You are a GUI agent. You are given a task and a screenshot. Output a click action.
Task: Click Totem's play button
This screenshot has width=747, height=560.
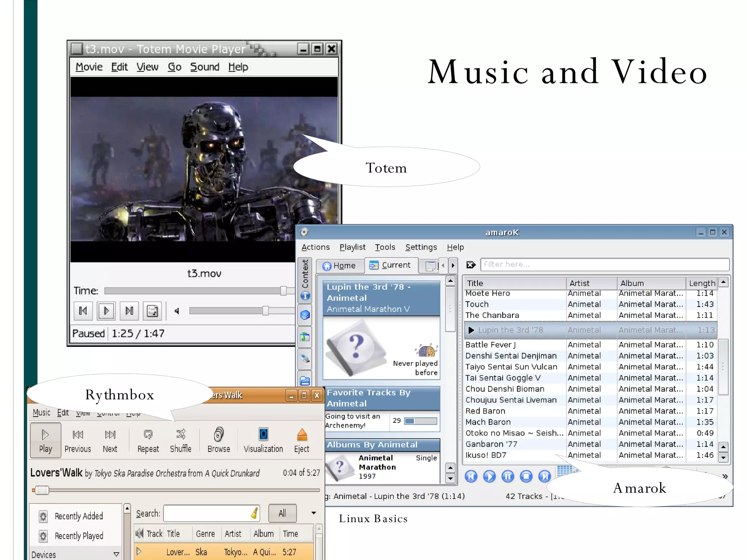[x=106, y=311]
